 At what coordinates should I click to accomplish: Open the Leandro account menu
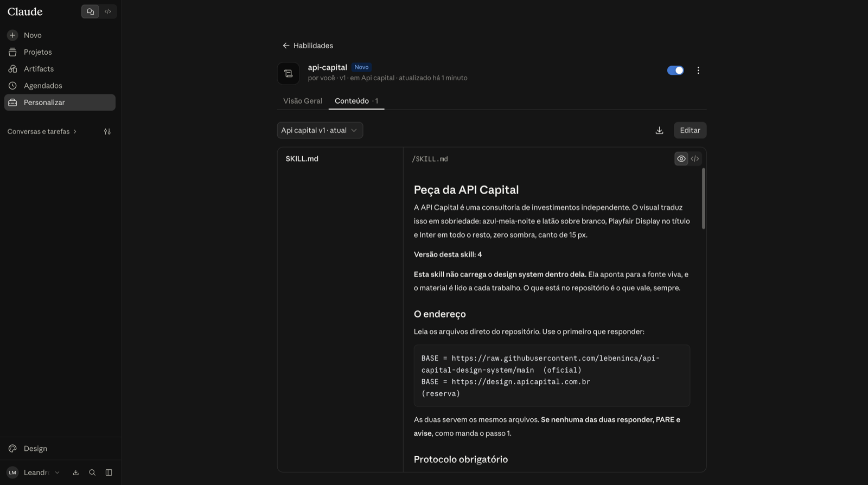tap(33, 473)
